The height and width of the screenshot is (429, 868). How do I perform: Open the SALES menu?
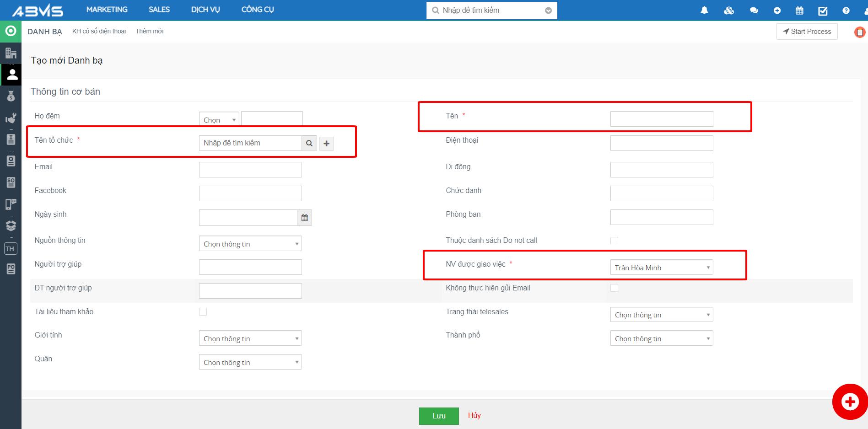point(159,10)
